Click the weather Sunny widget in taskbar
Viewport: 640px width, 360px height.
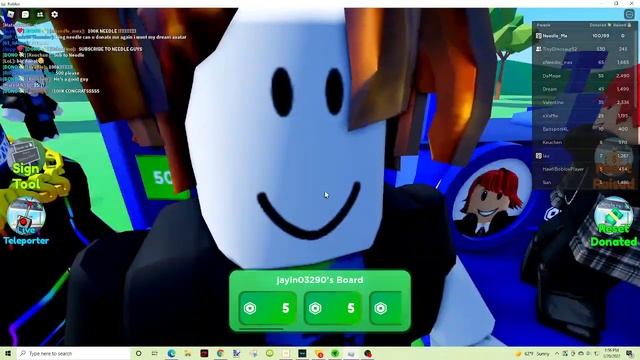pyautogui.click(x=533, y=353)
